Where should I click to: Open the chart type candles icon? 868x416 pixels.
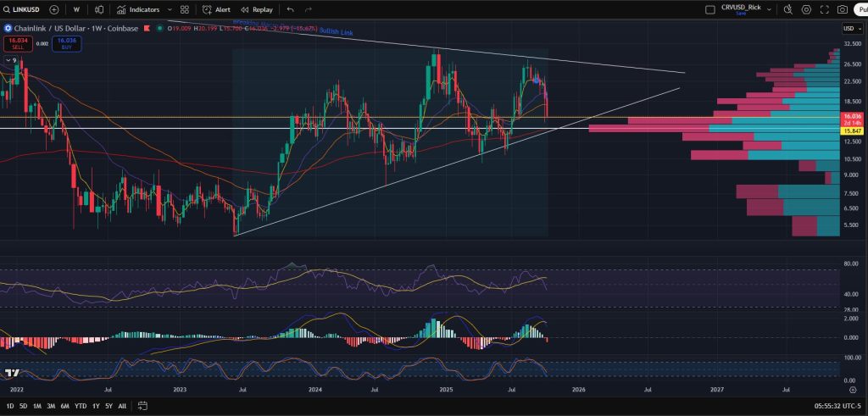pyautogui.click(x=99, y=9)
